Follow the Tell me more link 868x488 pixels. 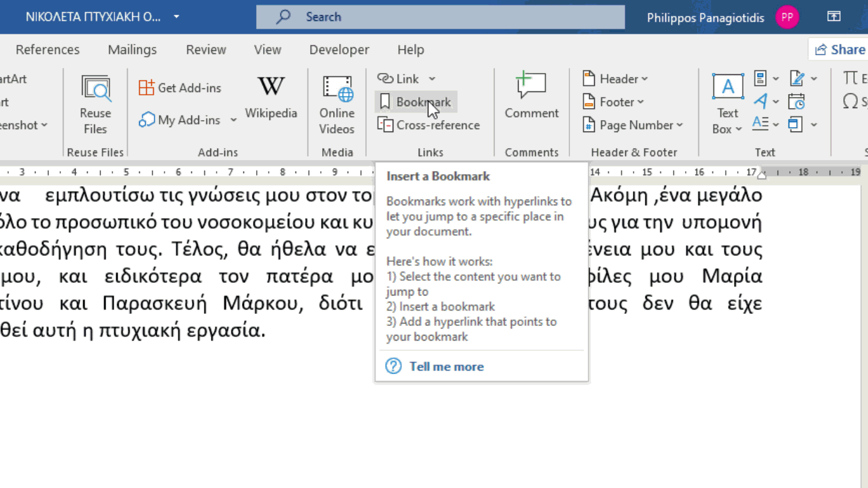click(x=446, y=366)
